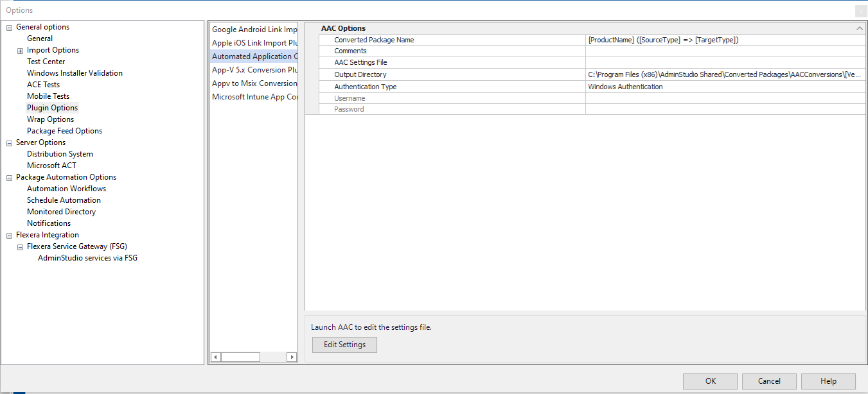
Task: Expand the Import Options node
Action: 20,51
